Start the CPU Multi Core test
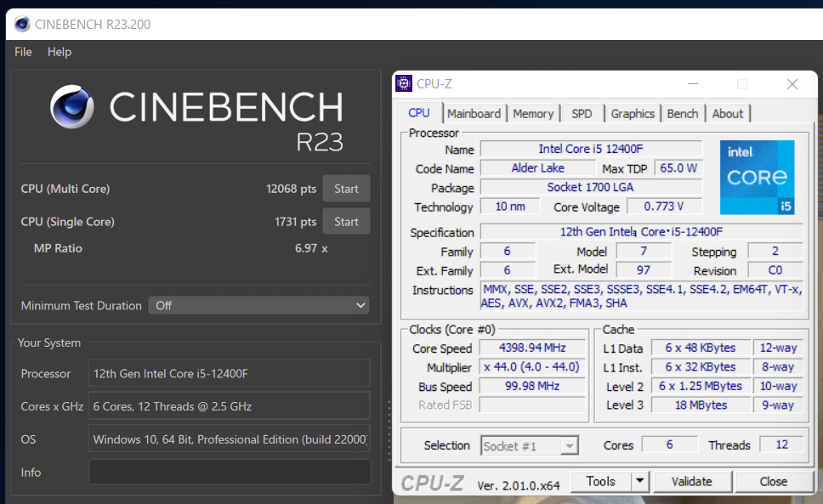 pos(346,189)
